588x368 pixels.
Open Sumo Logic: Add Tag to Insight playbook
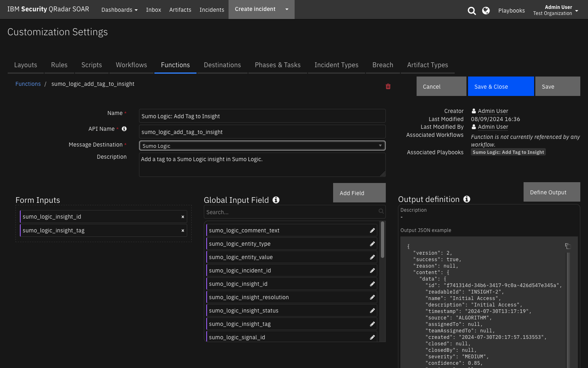(x=508, y=152)
